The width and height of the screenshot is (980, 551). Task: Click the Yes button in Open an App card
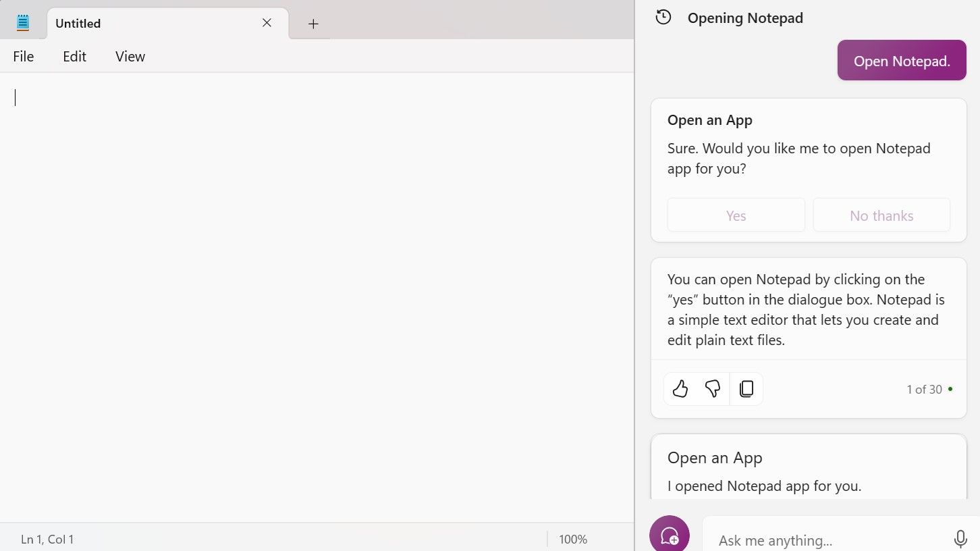[x=736, y=215]
